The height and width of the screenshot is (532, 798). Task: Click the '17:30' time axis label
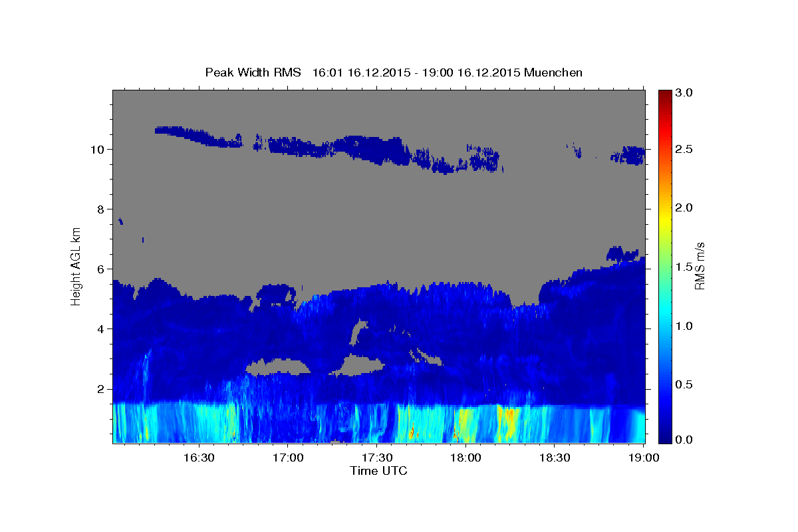point(377,458)
